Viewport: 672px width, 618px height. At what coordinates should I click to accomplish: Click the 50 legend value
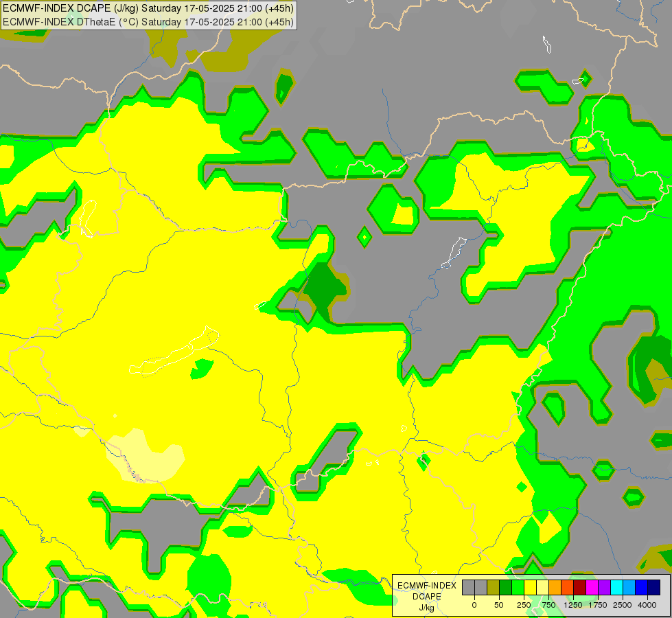[499, 605]
